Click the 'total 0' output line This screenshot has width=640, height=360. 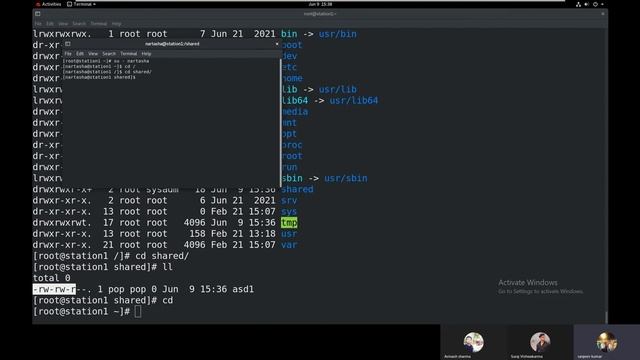(x=52, y=278)
